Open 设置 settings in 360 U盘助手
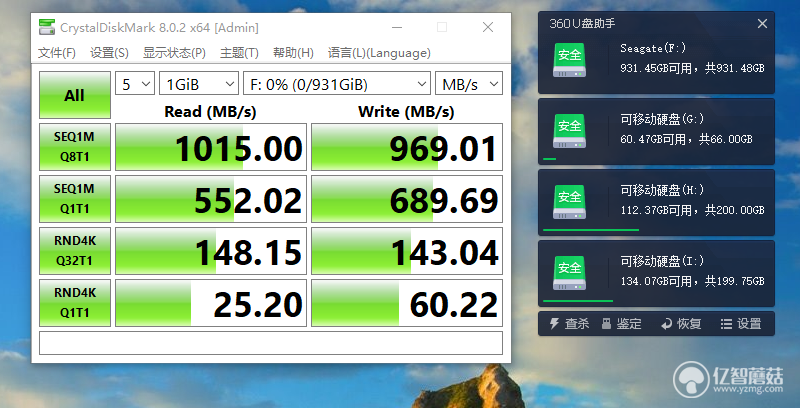The width and height of the screenshot is (800, 408). point(741,324)
